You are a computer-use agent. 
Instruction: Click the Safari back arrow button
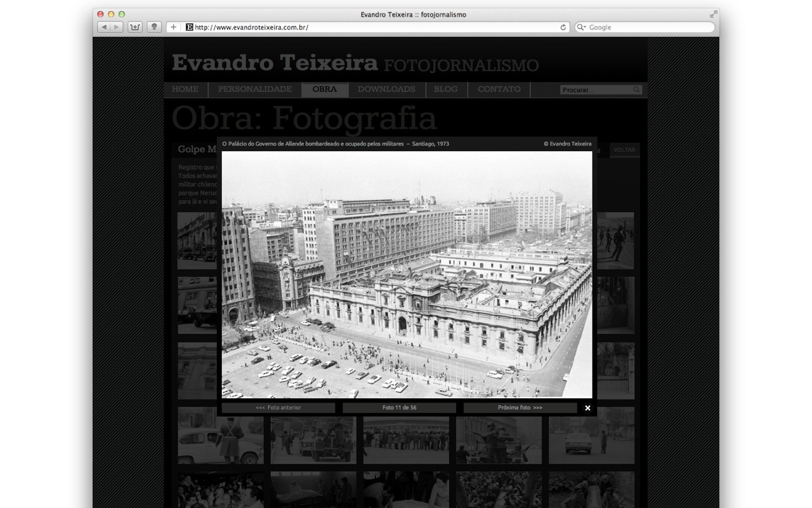pos(104,27)
